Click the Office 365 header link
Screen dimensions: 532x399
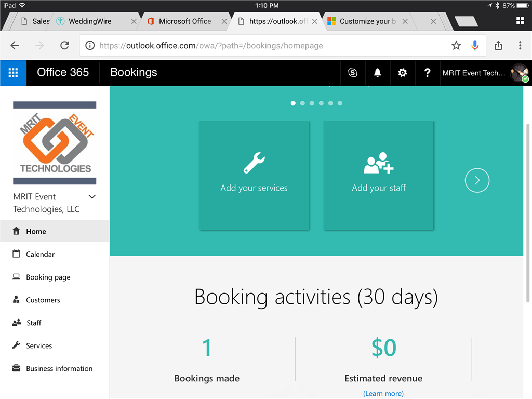(63, 72)
